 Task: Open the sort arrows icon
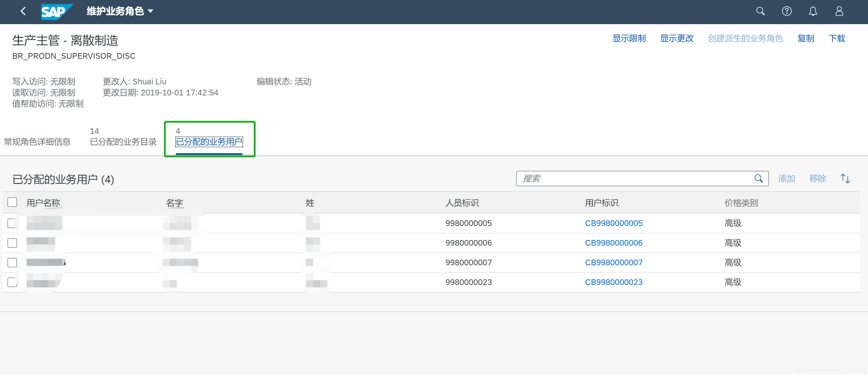click(845, 179)
